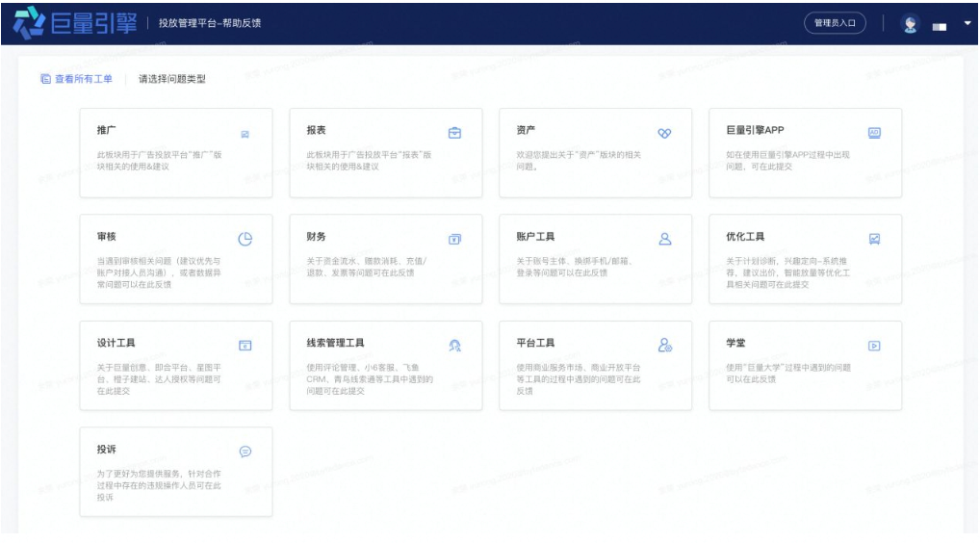Select the 投诉 card title
This screenshot has width=980, height=543.
point(106,450)
